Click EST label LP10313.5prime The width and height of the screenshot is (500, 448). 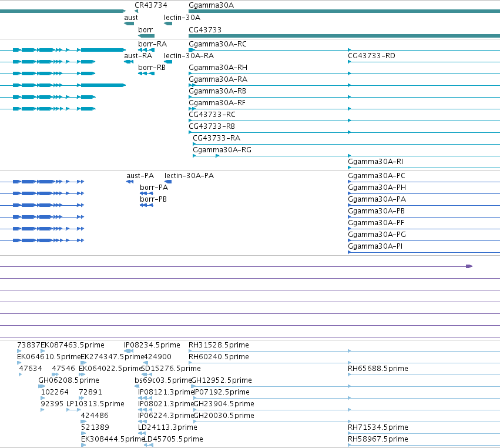coord(95,404)
